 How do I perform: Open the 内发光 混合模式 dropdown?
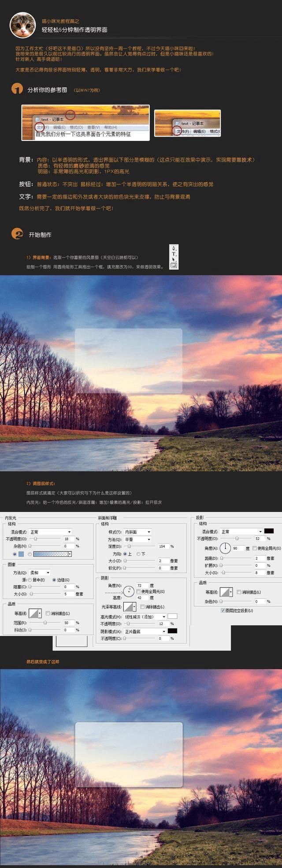[x=50, y=532]
